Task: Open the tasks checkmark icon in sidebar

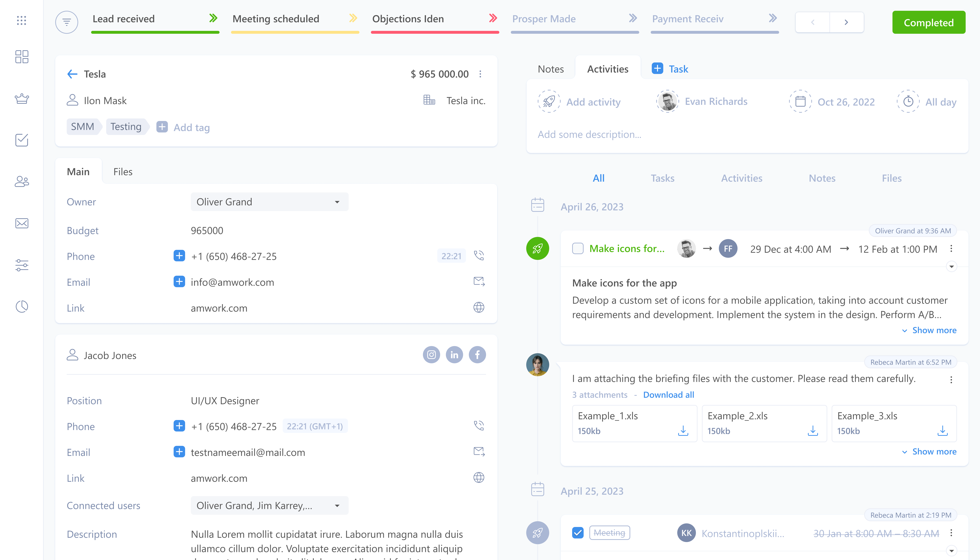Action: click(x=22, y=140)
